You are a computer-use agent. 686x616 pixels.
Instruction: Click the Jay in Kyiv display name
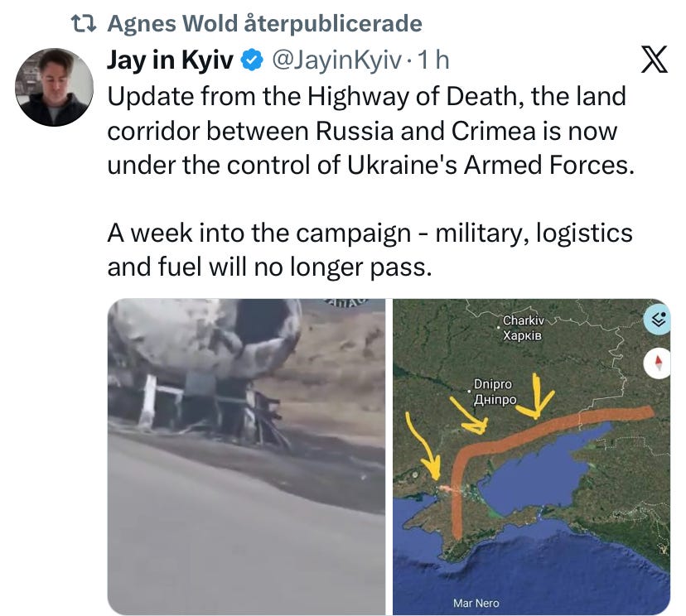click(x=170, y=60)
